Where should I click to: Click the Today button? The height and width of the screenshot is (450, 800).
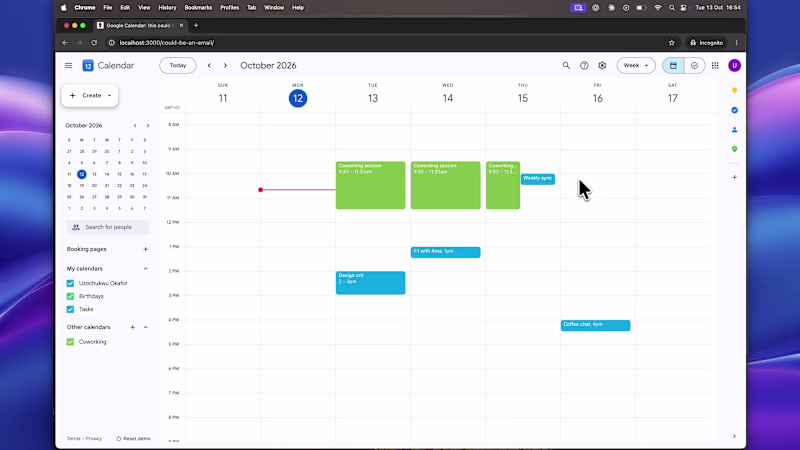coord(178,65)
